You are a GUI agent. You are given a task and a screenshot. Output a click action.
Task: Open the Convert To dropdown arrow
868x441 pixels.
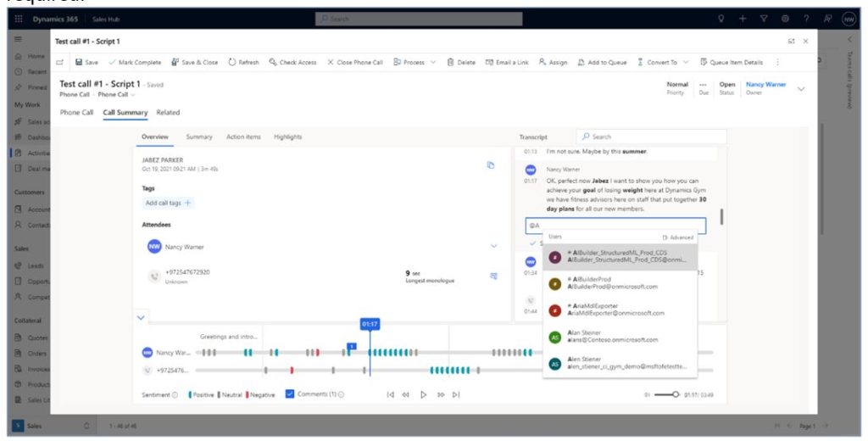(x=686, y=62)
